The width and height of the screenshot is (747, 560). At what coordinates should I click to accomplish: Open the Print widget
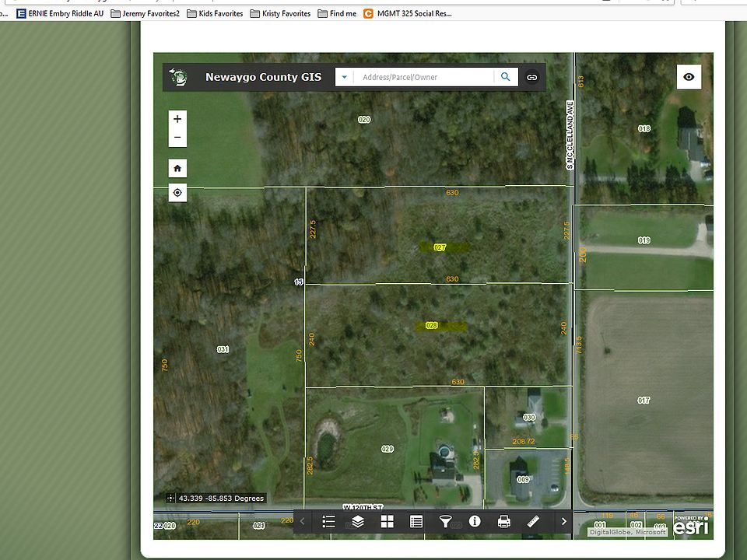click(x=504, y=522)
